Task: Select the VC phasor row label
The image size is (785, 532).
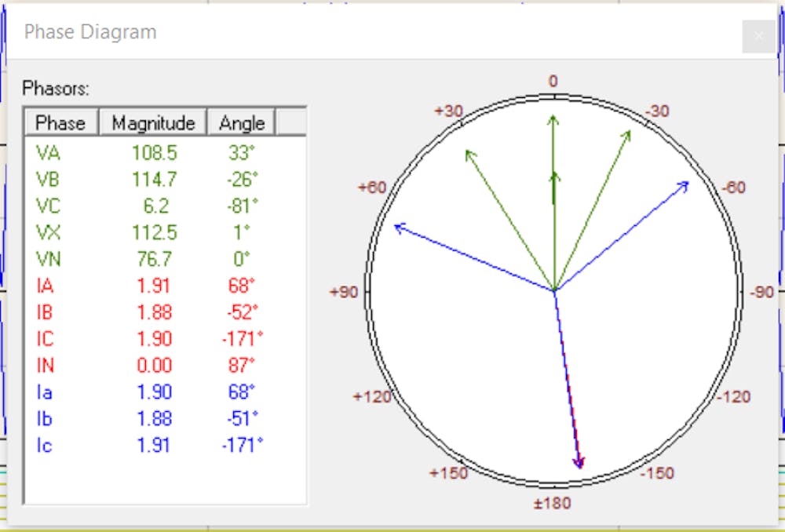Action: (x=48, y=206)
